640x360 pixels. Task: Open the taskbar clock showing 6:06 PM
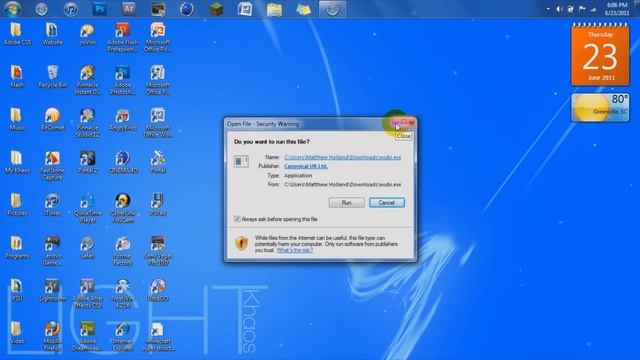[x=617, y=9]
